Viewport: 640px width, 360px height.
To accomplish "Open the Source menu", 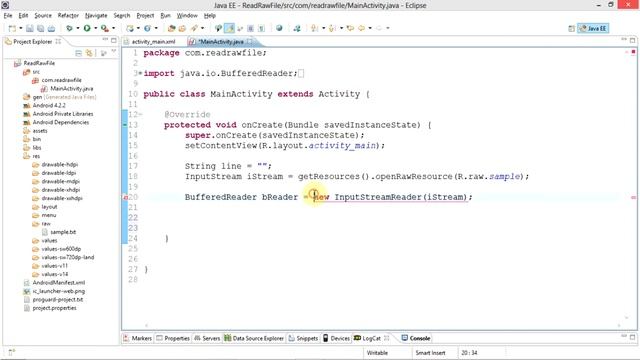I will 43,16.
